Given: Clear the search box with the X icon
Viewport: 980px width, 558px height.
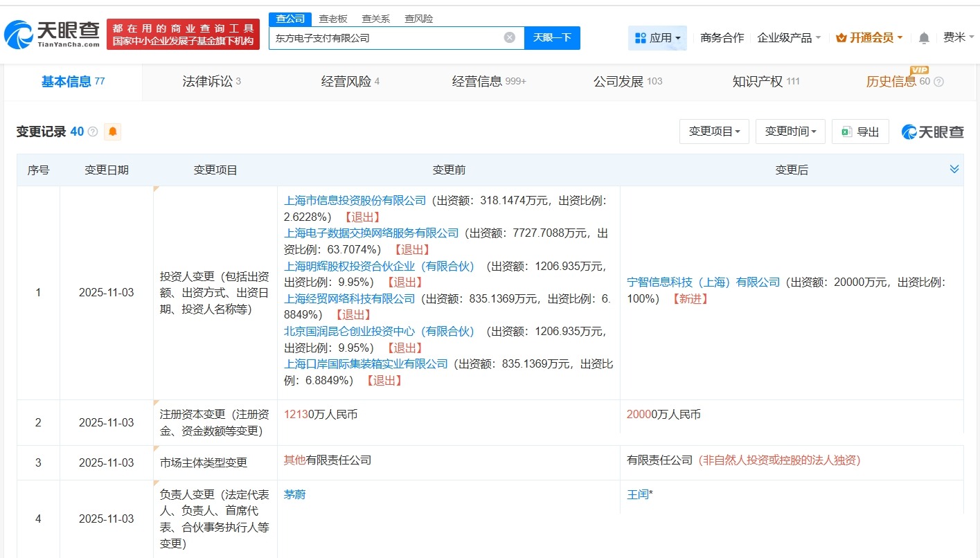Looking at the screenshot, I should 510,38.
